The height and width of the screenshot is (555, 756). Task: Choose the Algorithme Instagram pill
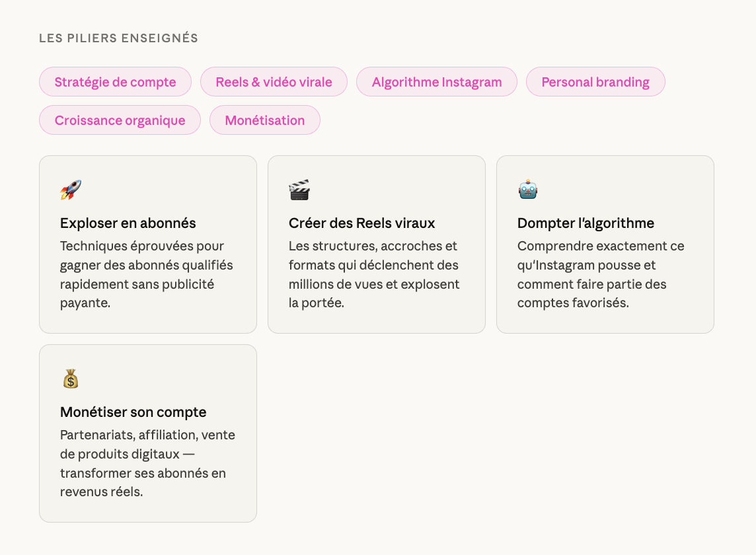click(436, 82)
